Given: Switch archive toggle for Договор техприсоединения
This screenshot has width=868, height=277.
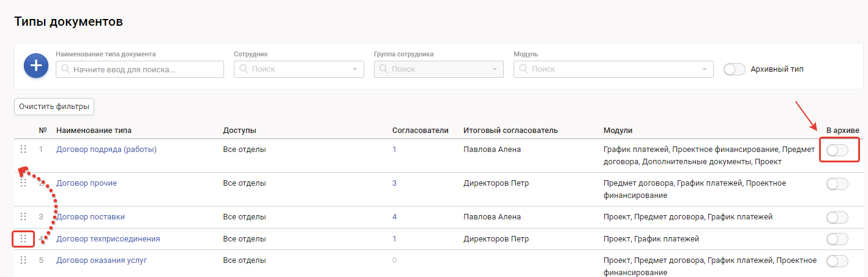Looking at the screenshot, I should click(x=837, y=239).
